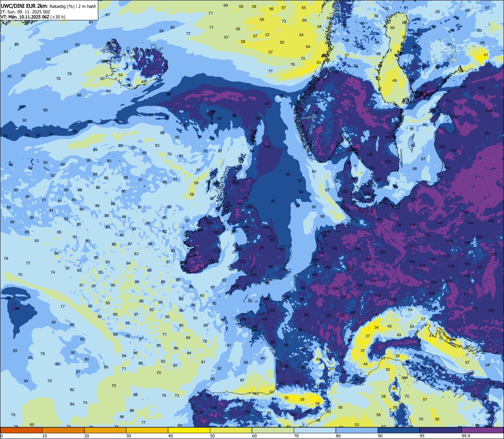The width and height of the screenshot is (504, 439).
Task: Click the humidity value '27' on the map
Action: (332, 369)
